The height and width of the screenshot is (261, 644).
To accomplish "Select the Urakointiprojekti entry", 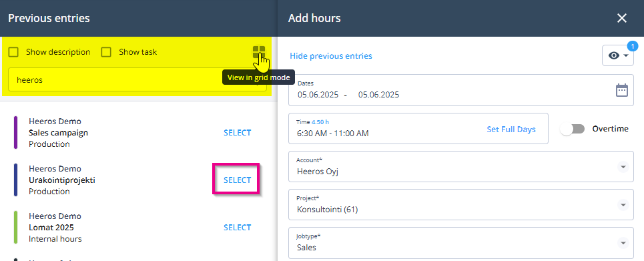I will pyautogui.click(x=238, y=180).
